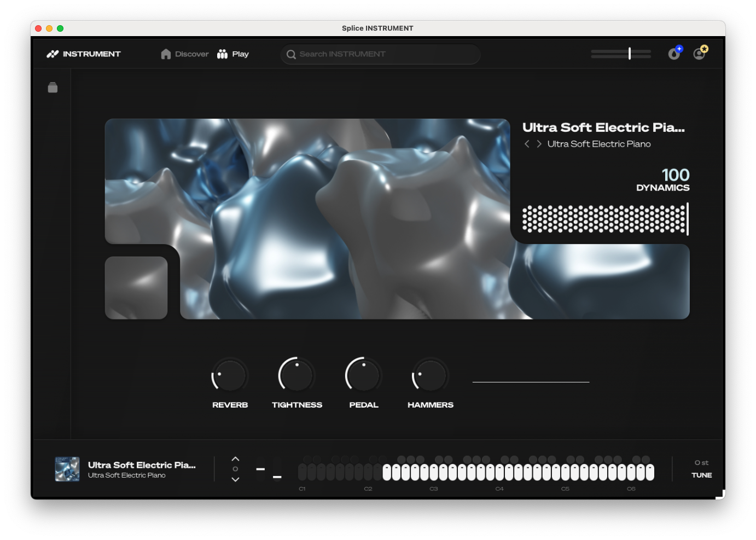
Task: Click the Tightness knob
Action: pos(296,376)
